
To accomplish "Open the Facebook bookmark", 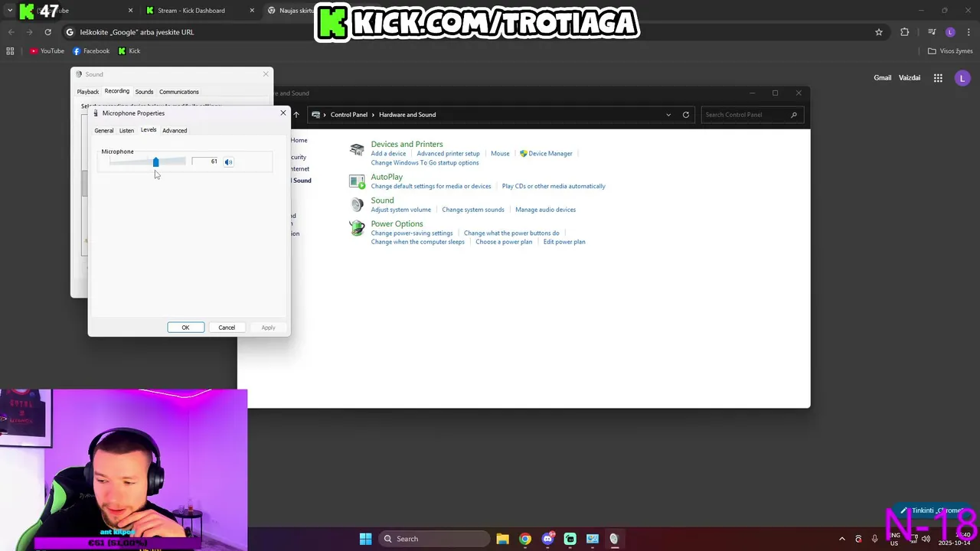I will pyautogui.click(x=91, y=51).
